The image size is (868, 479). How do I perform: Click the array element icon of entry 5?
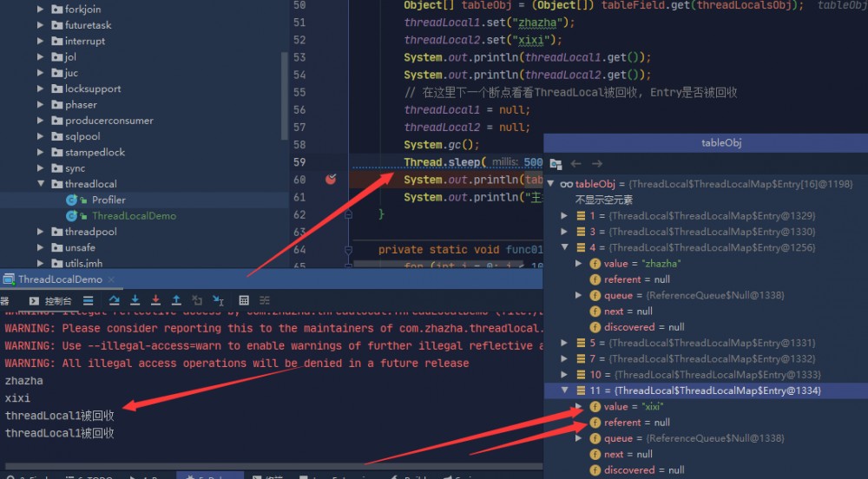click(581, 343)
